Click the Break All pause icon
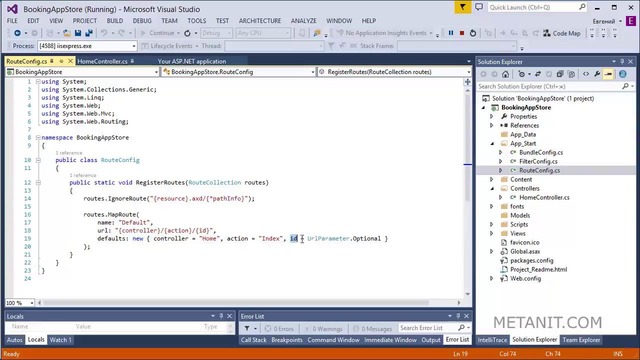 451,33
